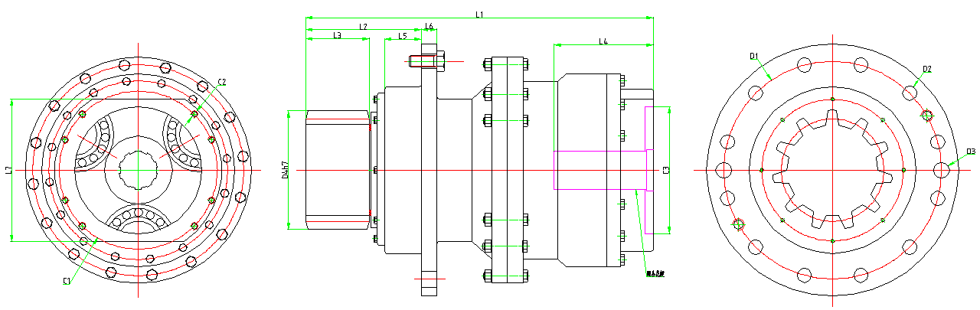Click the horizontal bolt atop the side-view flange
Viewport: 980px width, 310px height.
(427, 60)
